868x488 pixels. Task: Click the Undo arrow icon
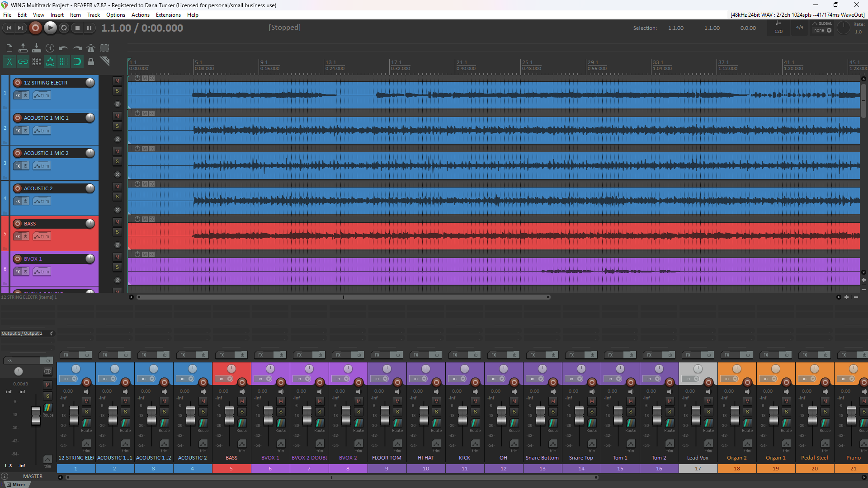pyautogui.click(x=64, y=48)
